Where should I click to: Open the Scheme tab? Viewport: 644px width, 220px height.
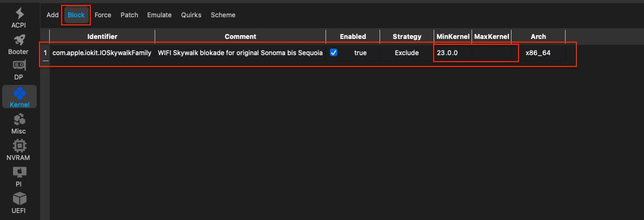pyautogui.click(x=223, y=15)
